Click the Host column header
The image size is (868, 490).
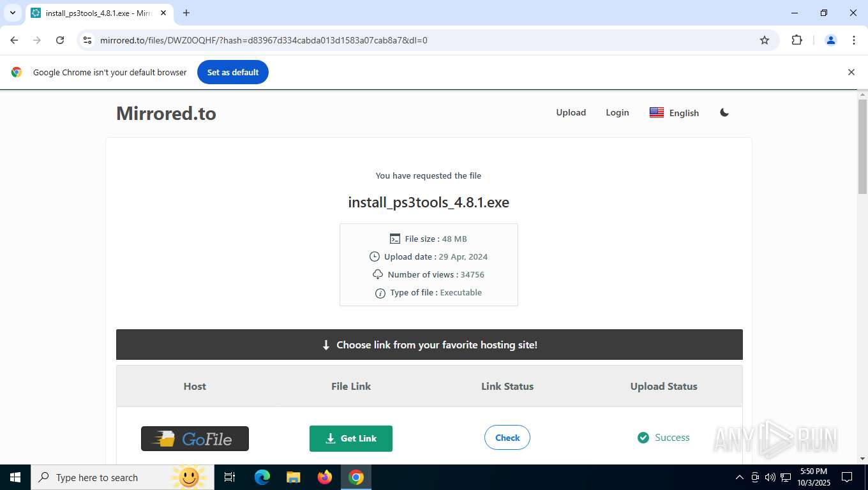[x=195, y=386]
